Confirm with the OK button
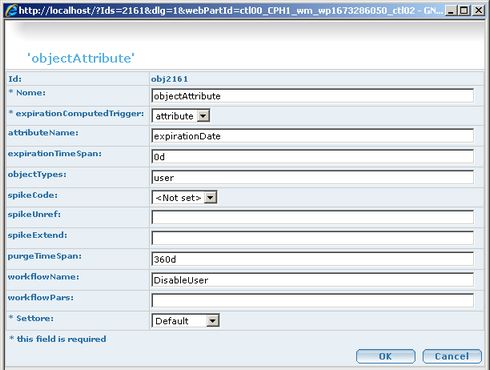 (x=386, y=356)
